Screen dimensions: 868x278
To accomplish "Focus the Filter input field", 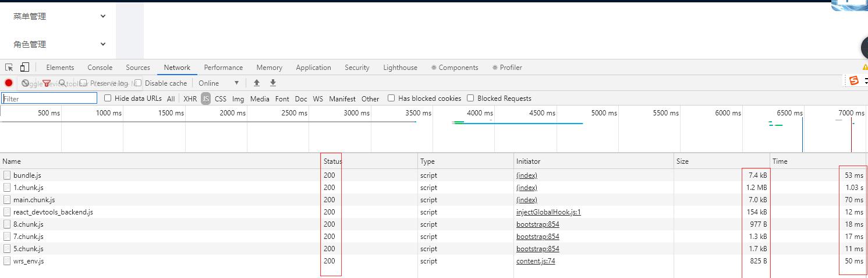I will (x=49, y=98).
